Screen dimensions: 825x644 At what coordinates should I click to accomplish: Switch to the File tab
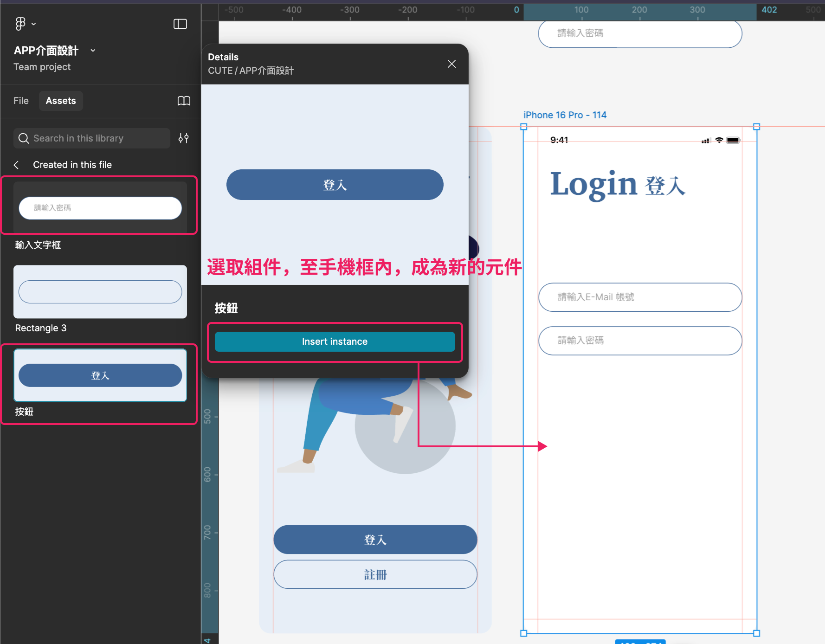(x=21, y=101)
